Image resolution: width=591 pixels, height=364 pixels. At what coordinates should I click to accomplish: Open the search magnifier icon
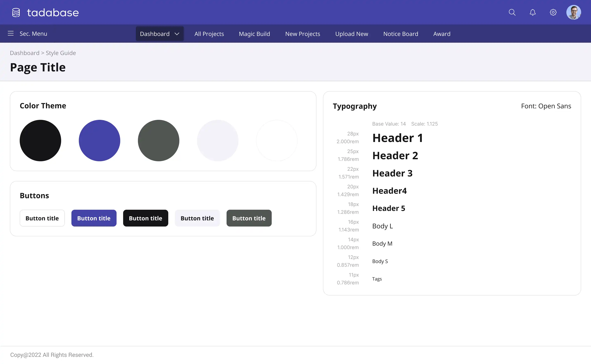coord(512,12)
